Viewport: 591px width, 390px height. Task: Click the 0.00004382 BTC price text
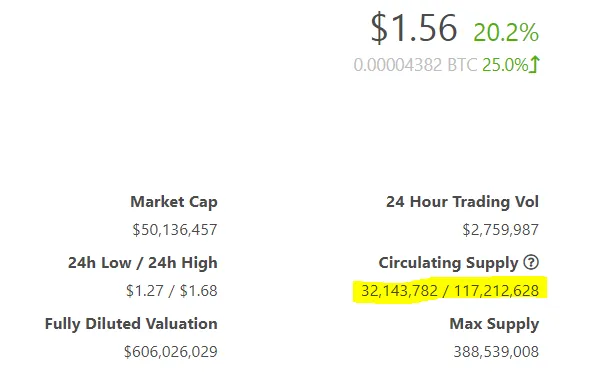pos(416,65)
